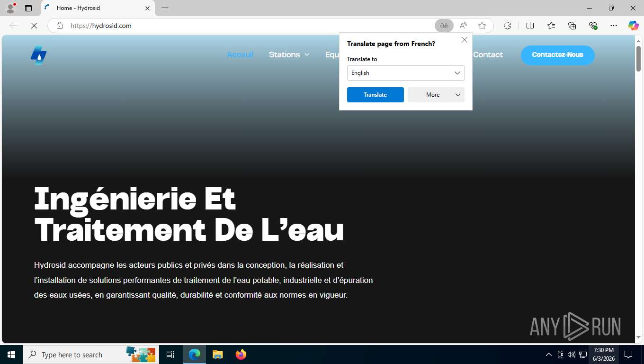
Task: Launch Copilot from the toolbar
Action: click(x=633, y=26)
